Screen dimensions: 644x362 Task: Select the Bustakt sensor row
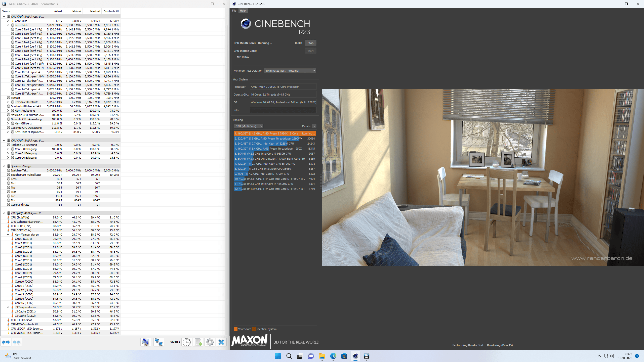tap(60, 98)
